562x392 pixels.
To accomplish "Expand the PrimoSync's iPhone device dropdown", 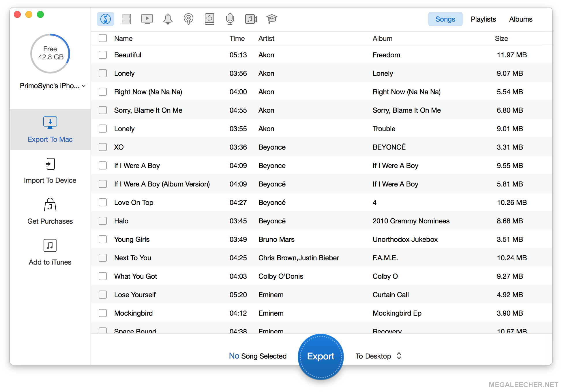I will coord(53,86).
